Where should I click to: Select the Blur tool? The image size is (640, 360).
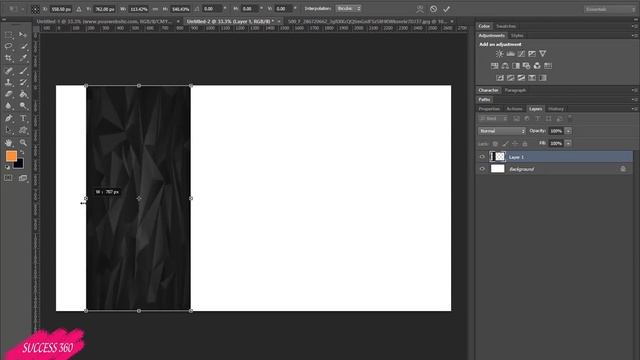(9, 106)
